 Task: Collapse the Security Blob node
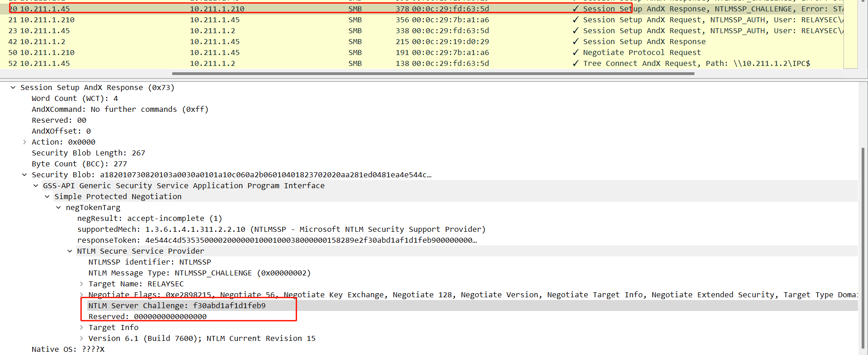point(25,175)
